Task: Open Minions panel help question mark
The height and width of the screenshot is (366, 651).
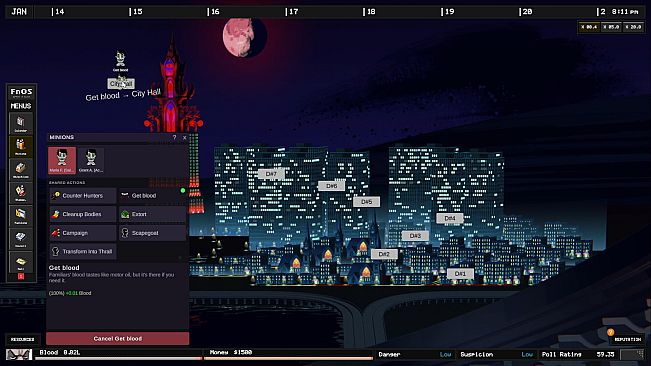Action: point(174,137)
